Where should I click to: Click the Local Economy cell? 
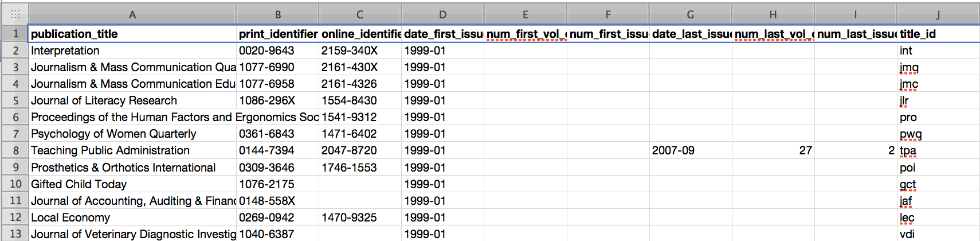click(132, 217)
